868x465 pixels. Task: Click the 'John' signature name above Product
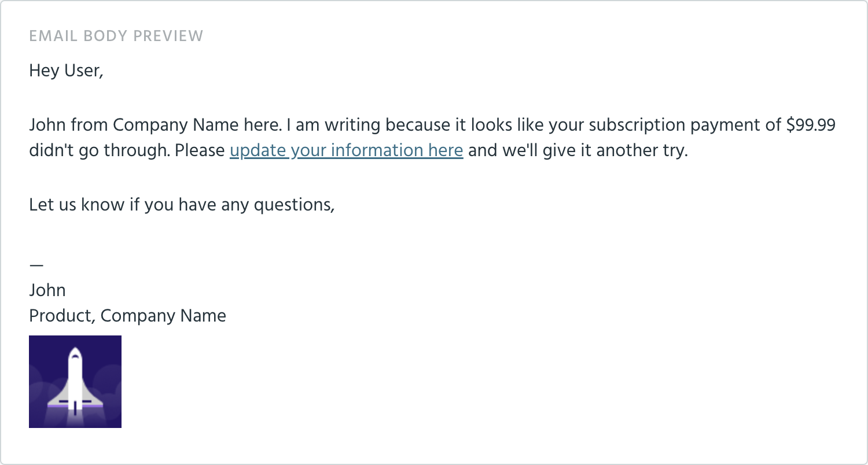pyautogui.click(x=47, y=290)
